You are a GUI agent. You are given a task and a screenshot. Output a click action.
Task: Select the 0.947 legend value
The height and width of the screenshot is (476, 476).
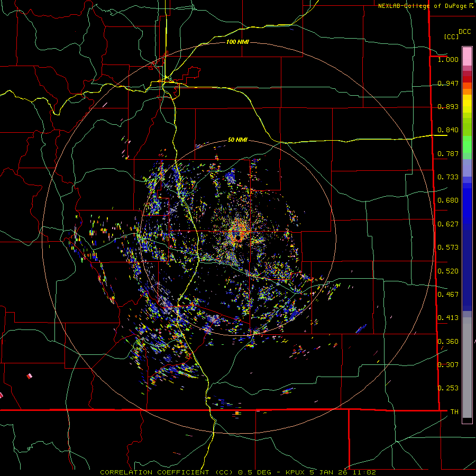[448, 83]
